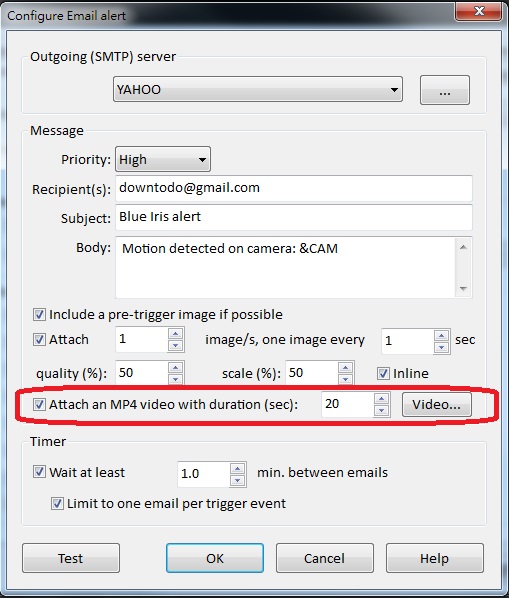Image resolution: width=509 pixels, height=598 pixels.
Task: Click the ellipsis button beside SMTP server
Action: click(x=445, y=90)
